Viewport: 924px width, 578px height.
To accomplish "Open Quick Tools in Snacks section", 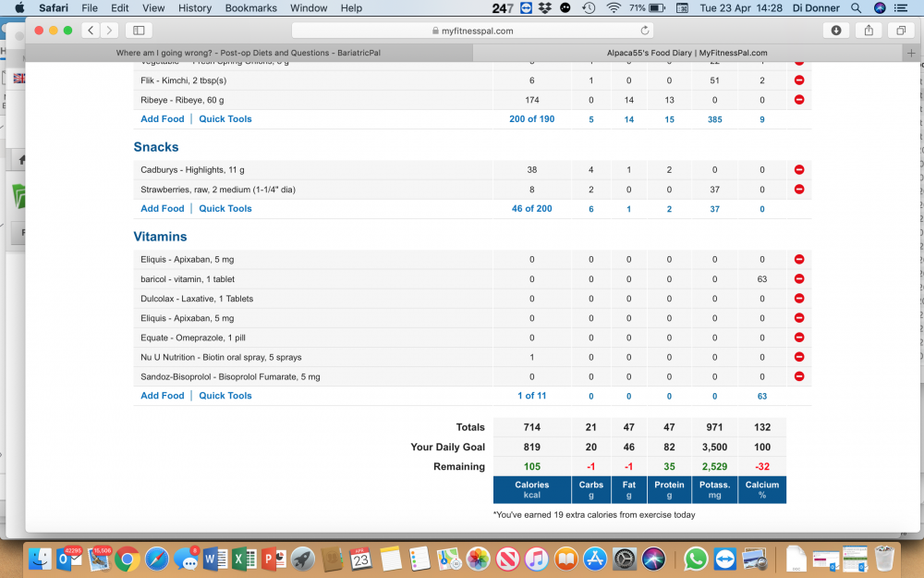I will point(225,208).
